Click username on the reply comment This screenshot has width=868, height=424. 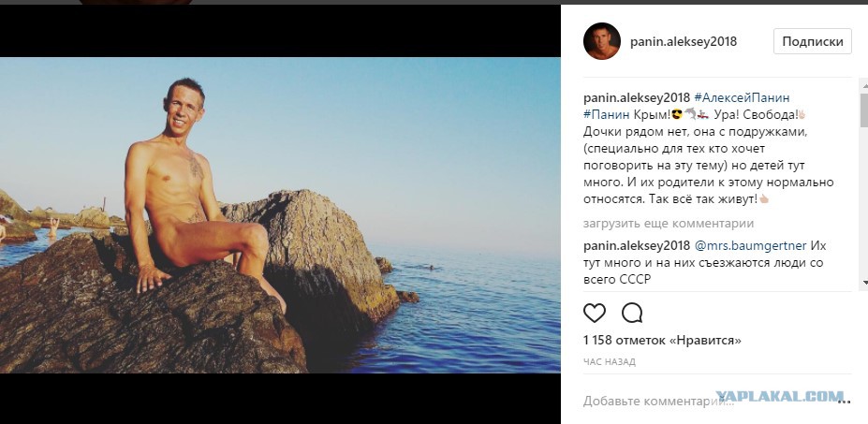pyautogui.click(x=636, y=245)
